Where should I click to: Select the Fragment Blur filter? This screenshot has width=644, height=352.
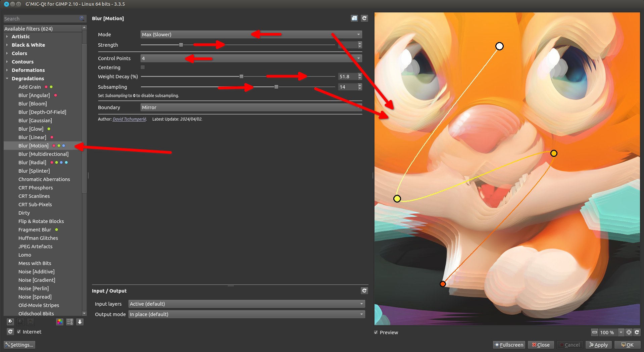[35, 229]
